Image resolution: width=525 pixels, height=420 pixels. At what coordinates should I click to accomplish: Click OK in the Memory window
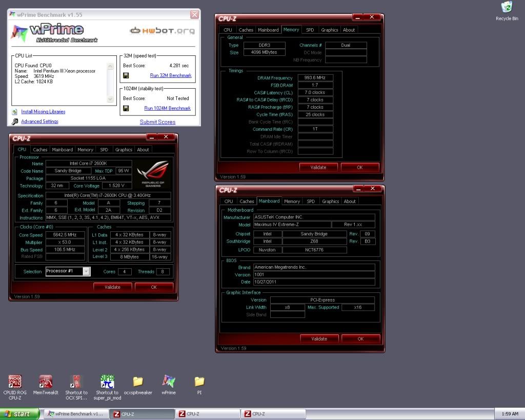point(359,167)
